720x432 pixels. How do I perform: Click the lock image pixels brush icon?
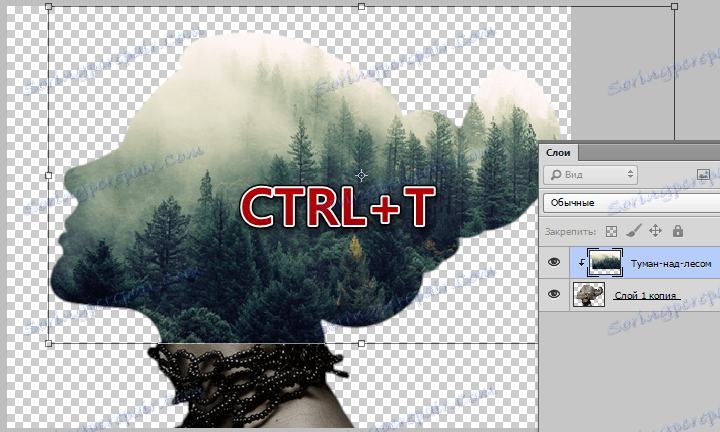pos(634,231)
